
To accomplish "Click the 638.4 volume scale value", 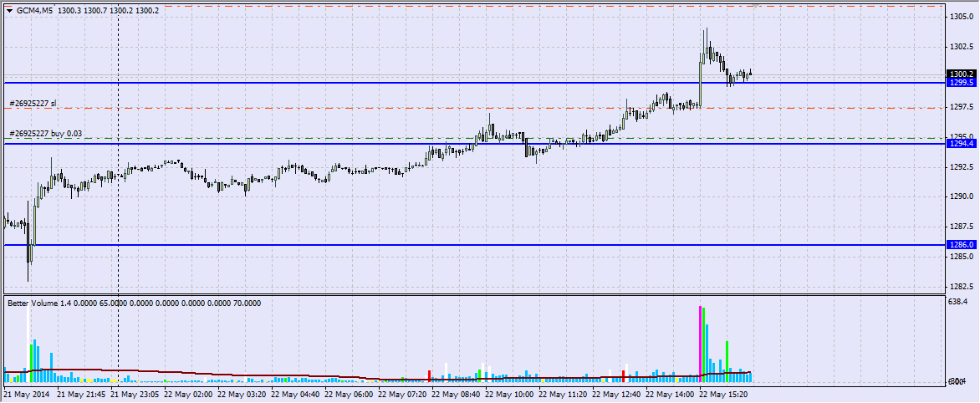I will 959,302.
